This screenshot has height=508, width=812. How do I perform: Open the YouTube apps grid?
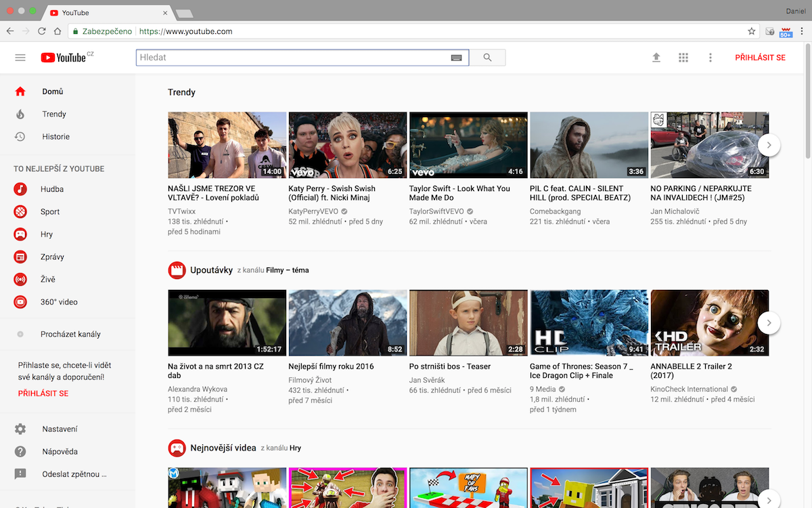click(x=683, y=58)
